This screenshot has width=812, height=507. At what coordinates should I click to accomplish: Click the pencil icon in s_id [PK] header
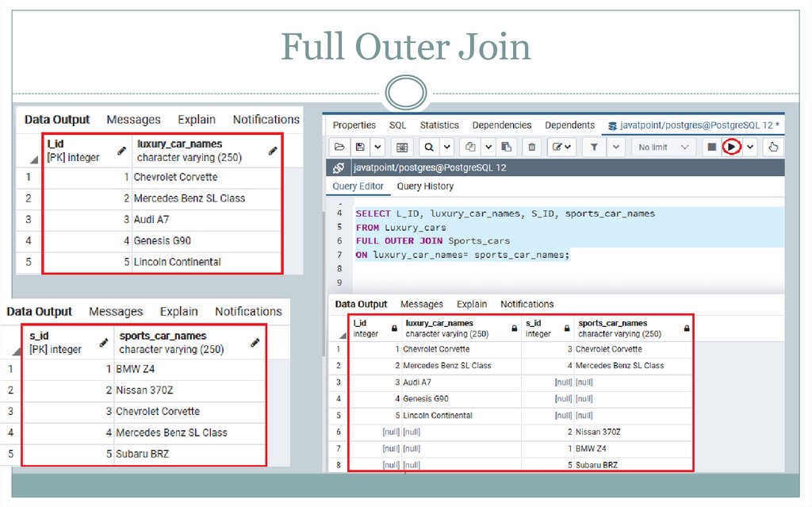(x=104, y=343)
